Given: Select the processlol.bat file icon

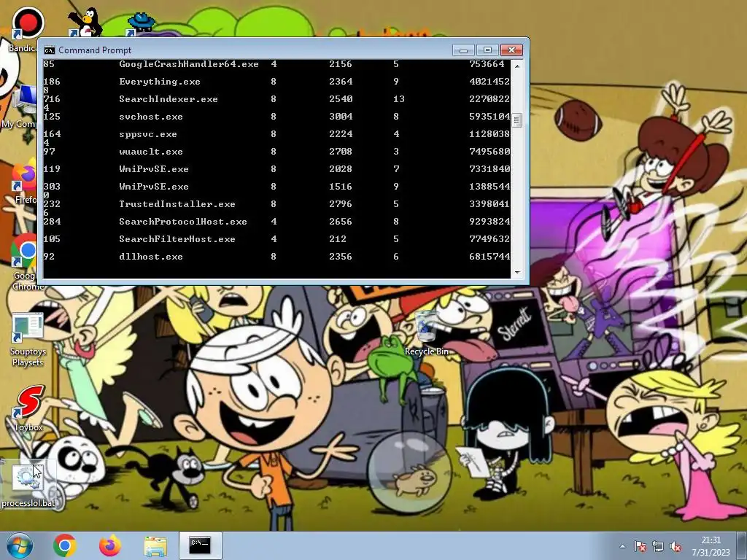Looking at the screenshot, I should pyautogui.click(x=28, y=485).
